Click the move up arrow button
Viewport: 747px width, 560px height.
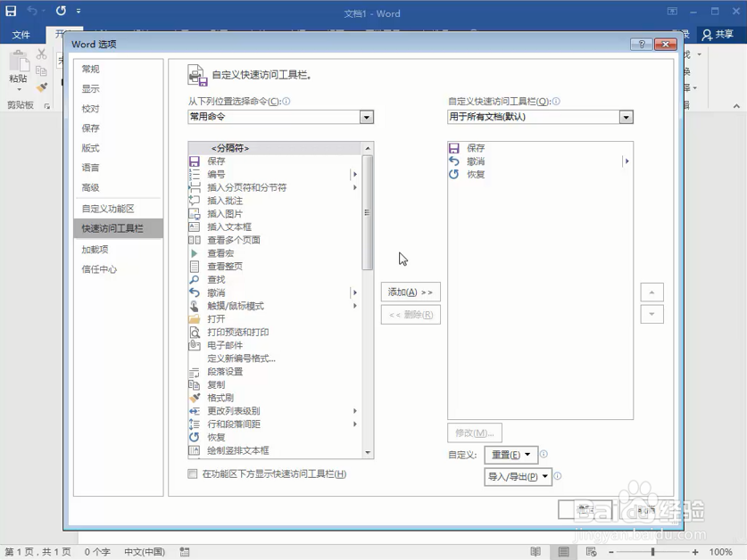pos(652,292)
